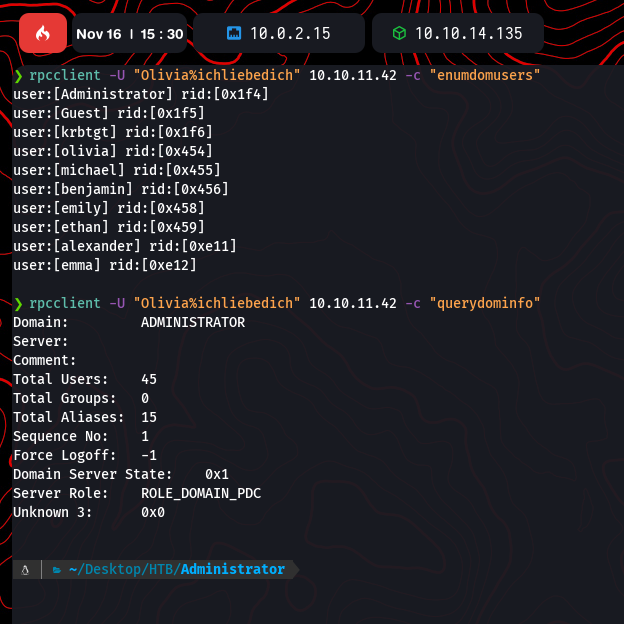Click the red flame launcher icon
The image size is (624, 624).
point(43,33)
